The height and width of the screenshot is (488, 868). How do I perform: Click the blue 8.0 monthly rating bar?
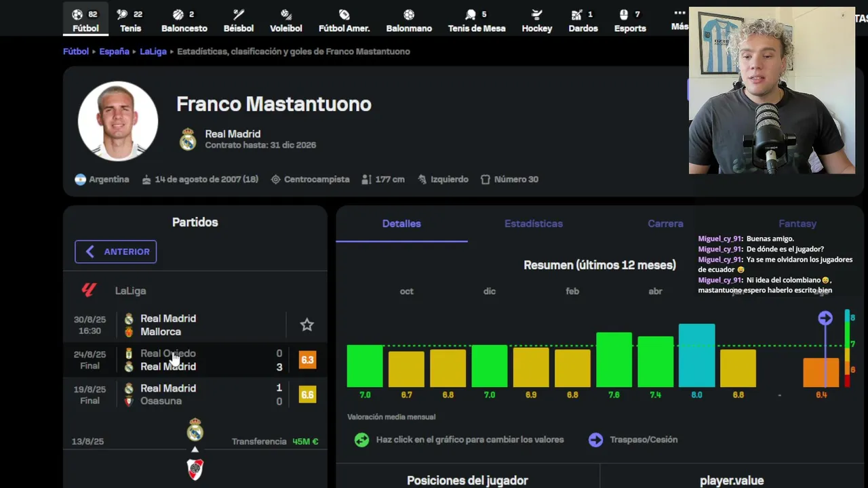[x=696, y=355]
